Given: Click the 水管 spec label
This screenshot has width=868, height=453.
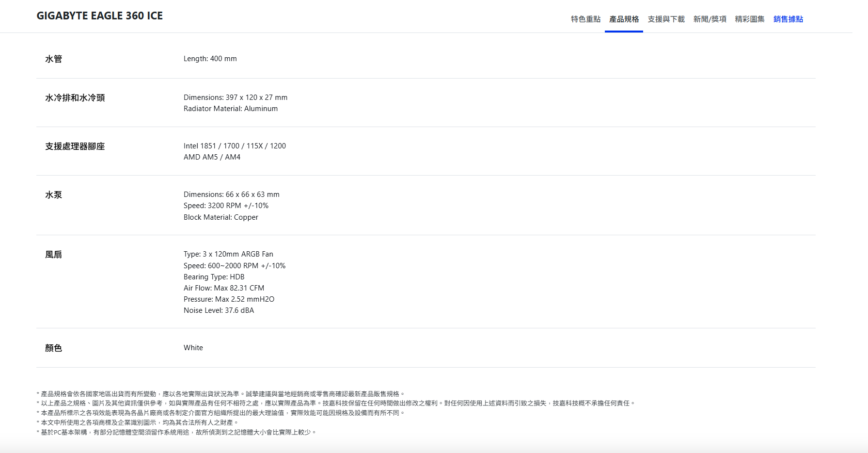Looking at the screenshot, I should coord(53,59).
